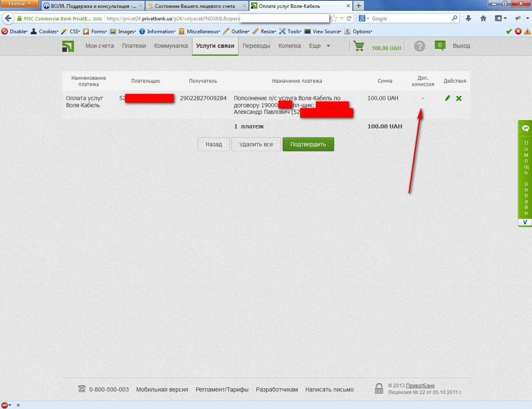Click recipient account 29022827009284
Image resolution: width=532 pixels, height=409 pixels.
(203, 98)
